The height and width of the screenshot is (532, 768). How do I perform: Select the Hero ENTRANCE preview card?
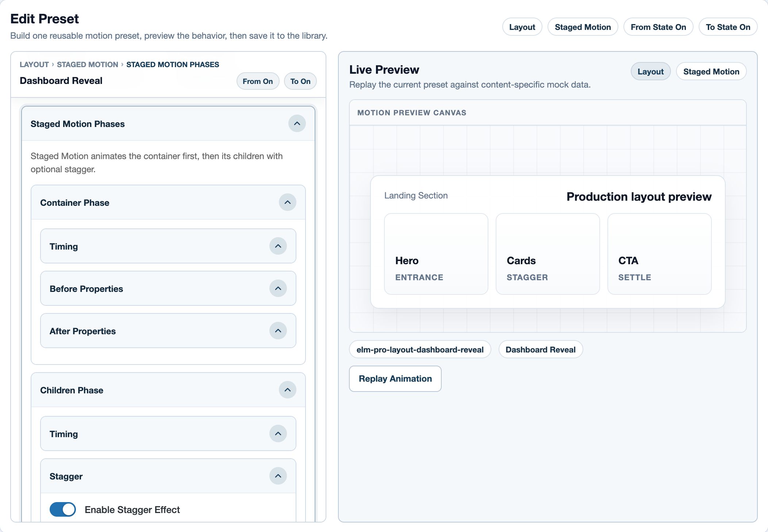(x=436, y=254)
